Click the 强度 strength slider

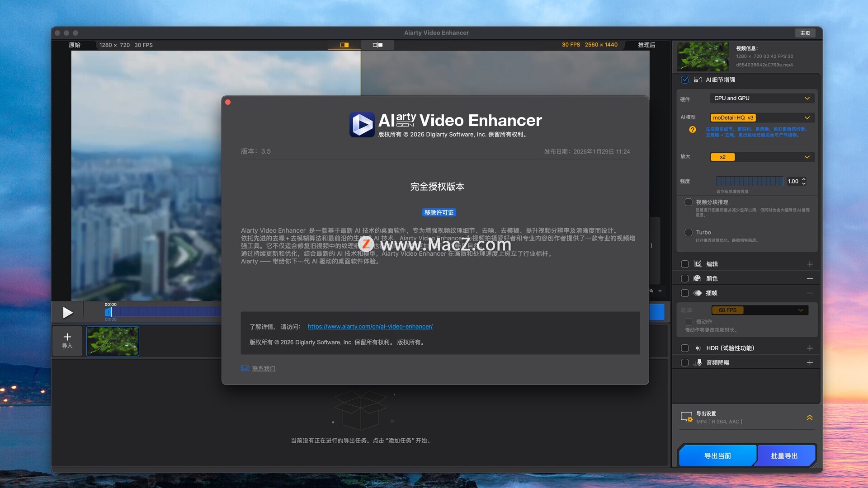(750, 181)
